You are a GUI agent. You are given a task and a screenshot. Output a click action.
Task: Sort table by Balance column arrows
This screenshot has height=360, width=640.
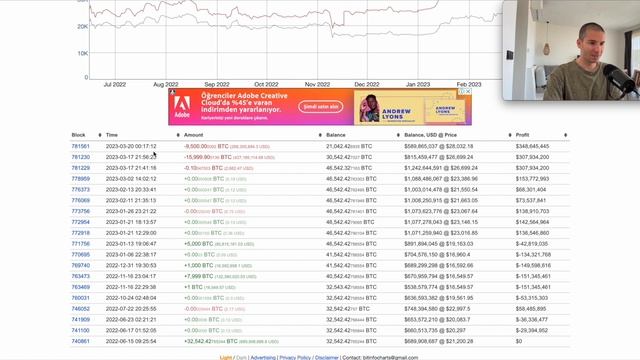tap(398, 135)
